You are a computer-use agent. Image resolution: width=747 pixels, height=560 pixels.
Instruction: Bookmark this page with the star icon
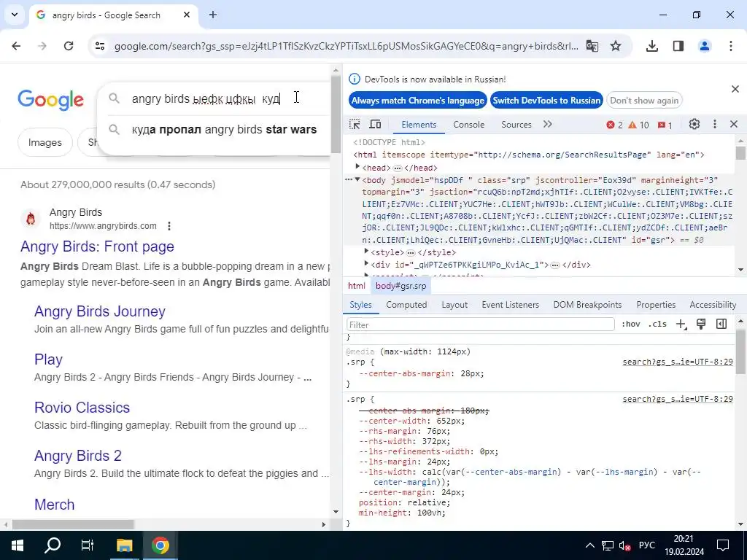coord(616,46)
